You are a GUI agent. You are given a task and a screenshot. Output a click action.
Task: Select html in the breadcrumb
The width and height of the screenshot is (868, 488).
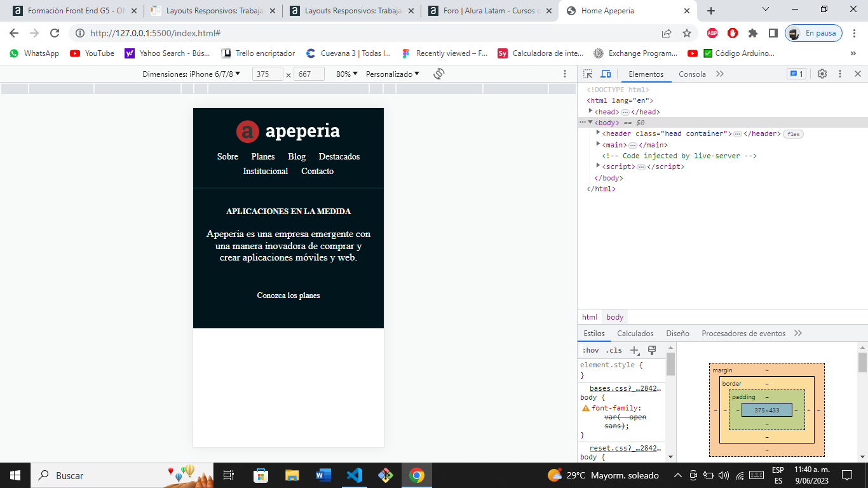click(589, 317)
